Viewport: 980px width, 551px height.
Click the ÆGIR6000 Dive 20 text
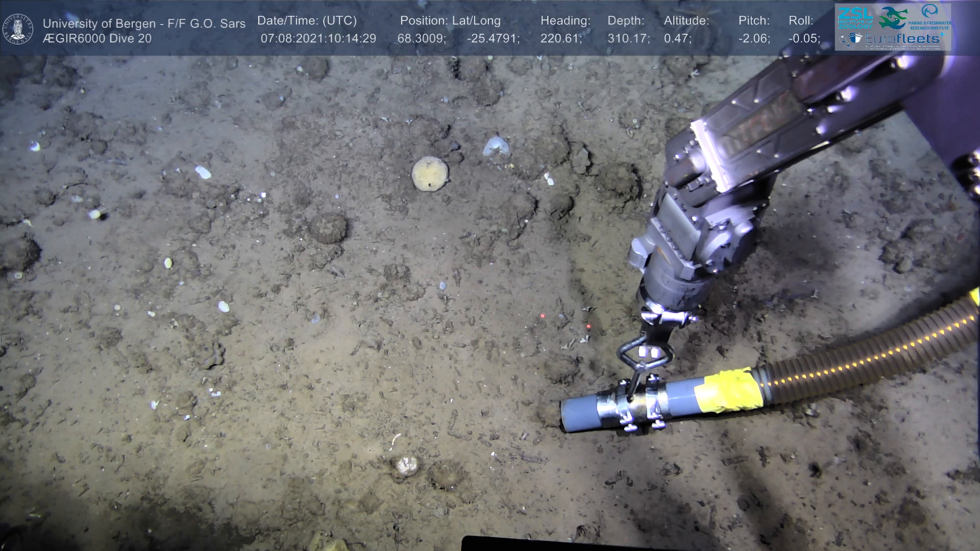click(97, 39)
